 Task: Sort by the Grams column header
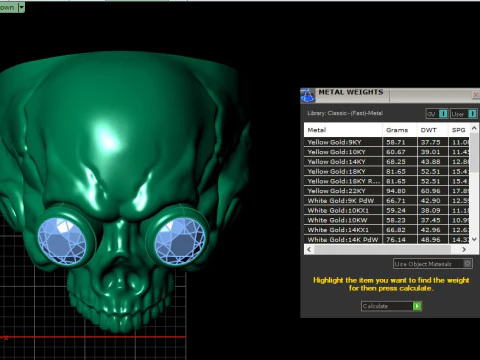(400, 130)
